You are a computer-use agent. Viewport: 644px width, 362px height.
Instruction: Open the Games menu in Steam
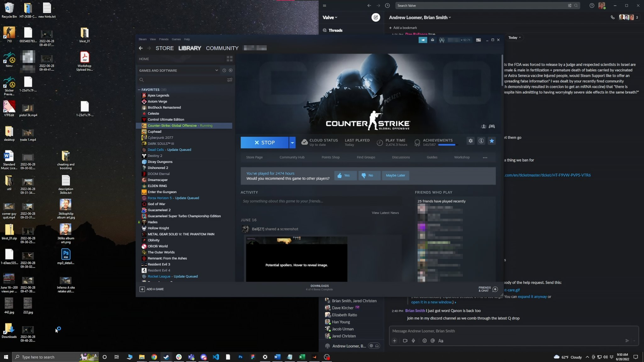[176, 39]
